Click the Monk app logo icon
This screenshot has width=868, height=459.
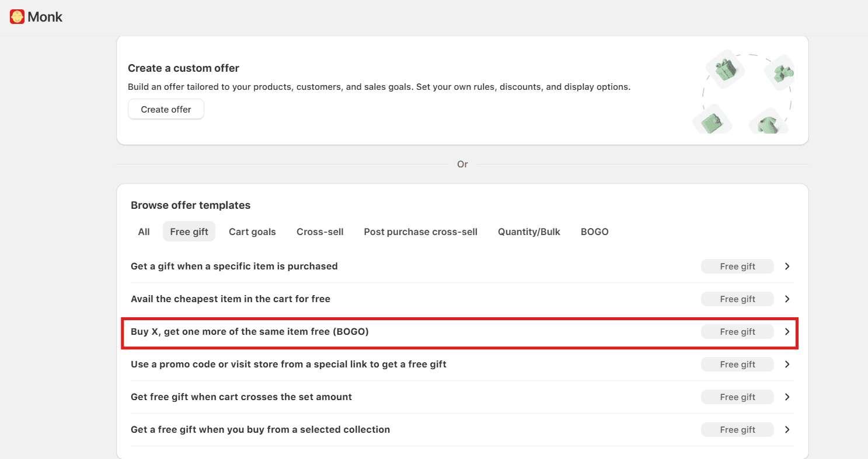[x=16, y=16]
